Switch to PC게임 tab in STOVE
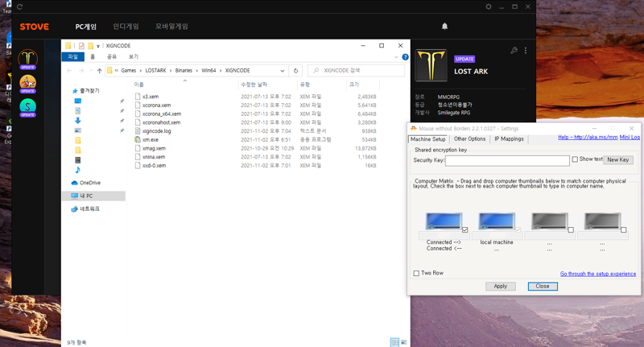This screenshot has width=644, height=347. 86,27
